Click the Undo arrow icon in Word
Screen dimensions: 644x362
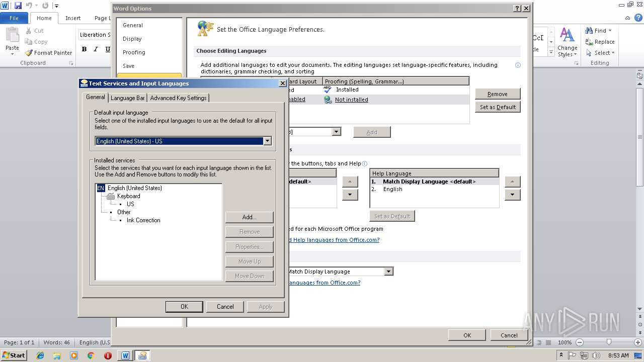click(x=29, y=6)
